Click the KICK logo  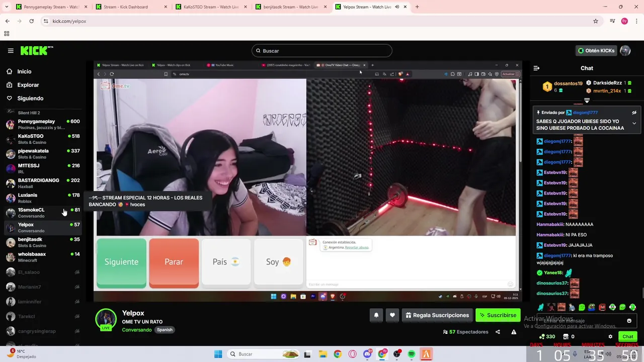[37, 51]
